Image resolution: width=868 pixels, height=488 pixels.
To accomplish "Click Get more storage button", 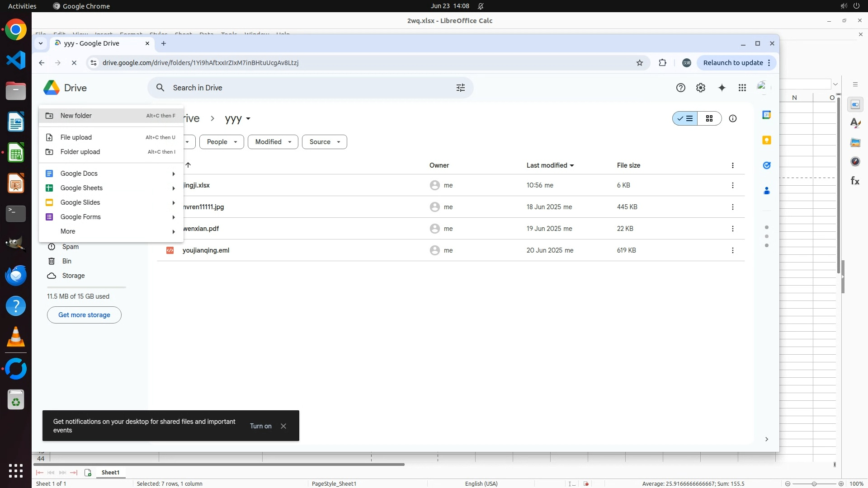I will [84, 315].
